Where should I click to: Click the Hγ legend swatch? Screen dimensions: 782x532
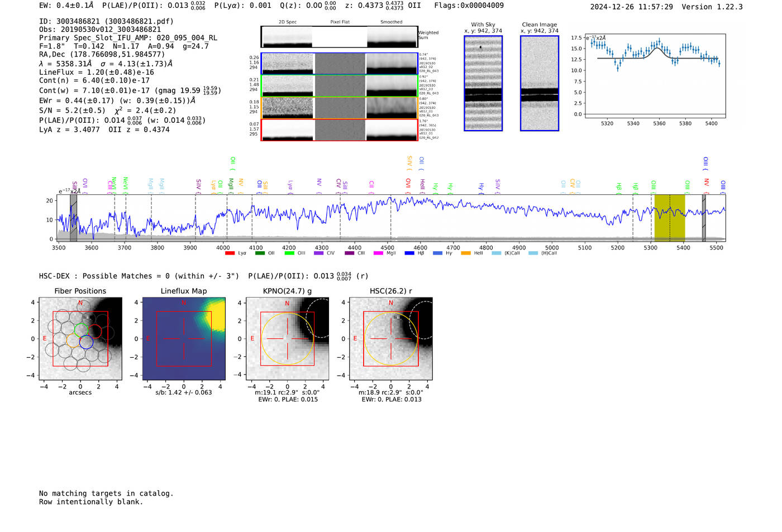437,253
